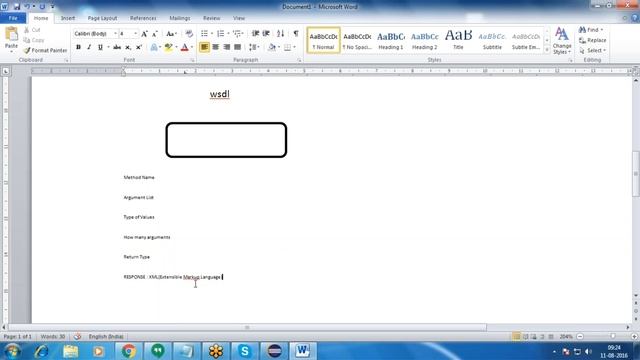Click the Cut command
Viewport: 640px width, 360px height.
point(32,30)
